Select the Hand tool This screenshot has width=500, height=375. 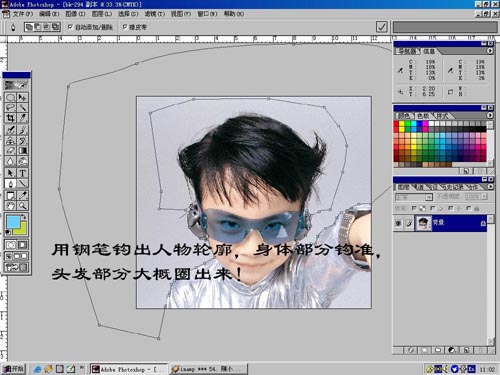coord(11,205)
